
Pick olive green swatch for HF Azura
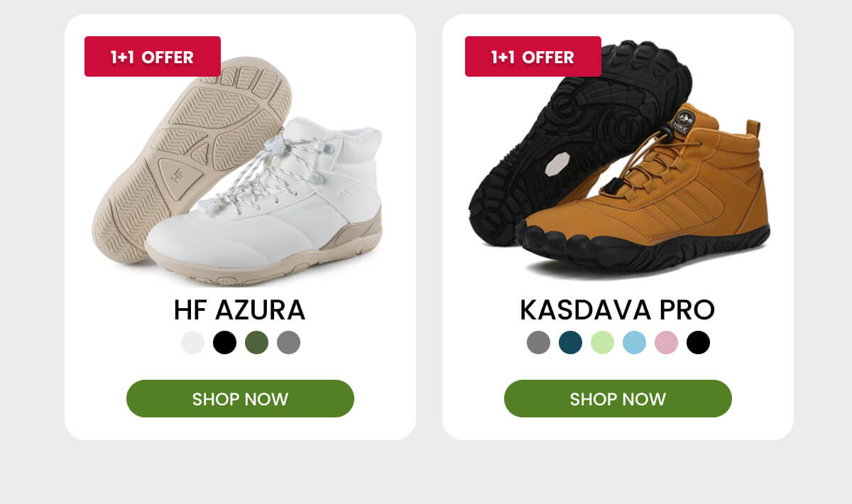click(x=256, y=342)
